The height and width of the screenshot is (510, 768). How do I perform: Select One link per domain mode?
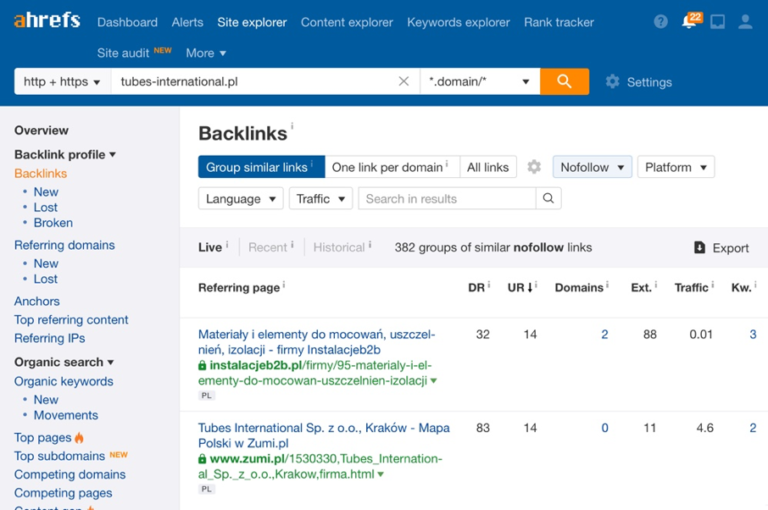tap(392, 167)
